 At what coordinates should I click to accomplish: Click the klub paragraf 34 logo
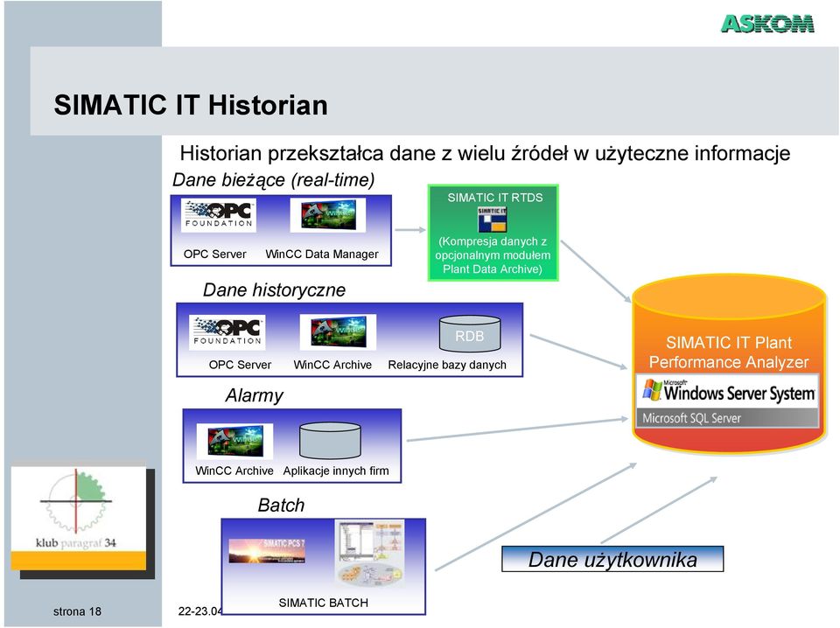click(78, 517)
